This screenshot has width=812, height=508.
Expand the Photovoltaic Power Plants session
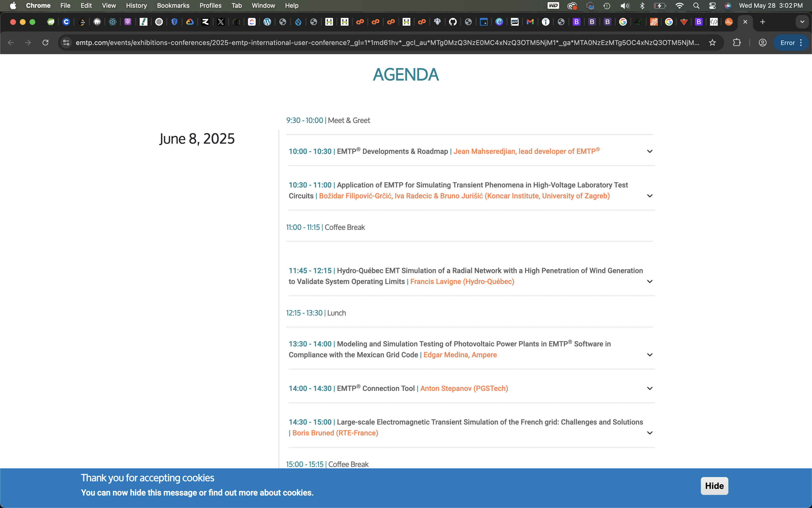tap(650, 355)
